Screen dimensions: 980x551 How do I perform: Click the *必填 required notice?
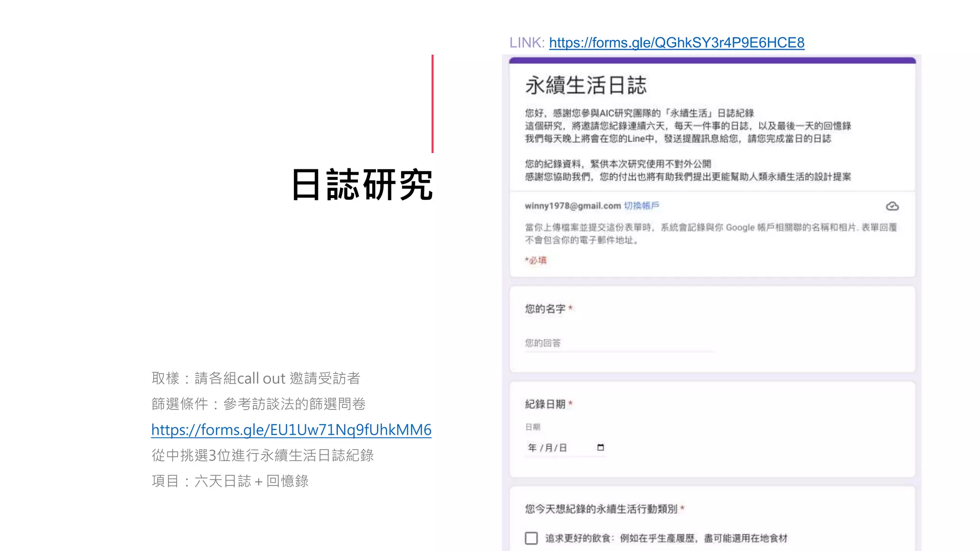click(535, 260)
